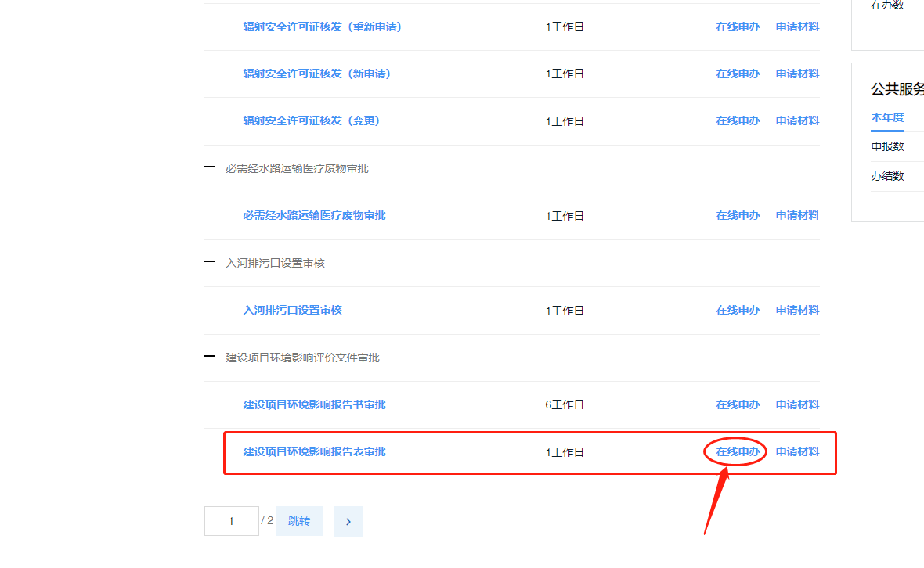Open 辐射安全许可证核发（变更） item

coord(311,120)
